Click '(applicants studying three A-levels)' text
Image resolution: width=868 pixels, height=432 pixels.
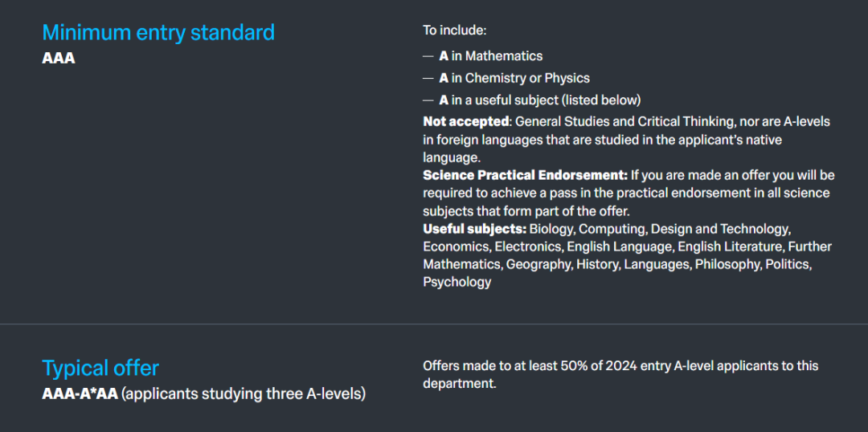(244, 395)
